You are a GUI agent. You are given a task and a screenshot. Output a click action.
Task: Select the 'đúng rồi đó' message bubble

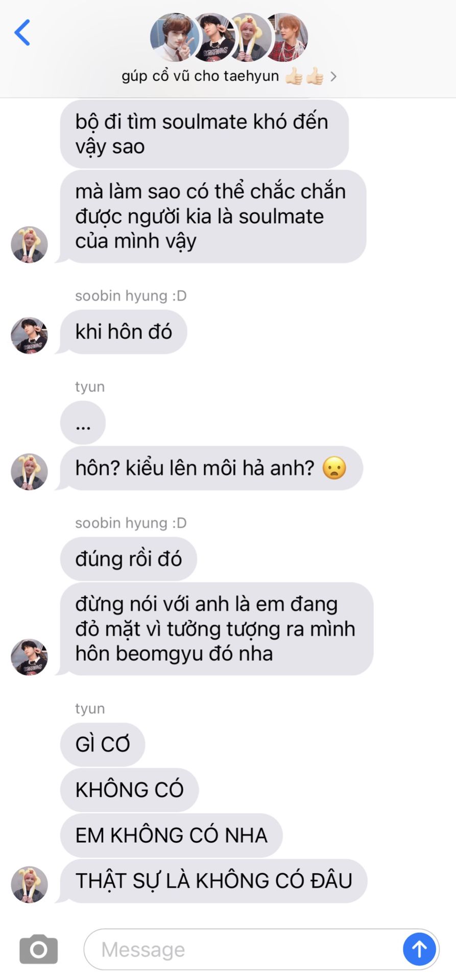(x=128, y=559)
